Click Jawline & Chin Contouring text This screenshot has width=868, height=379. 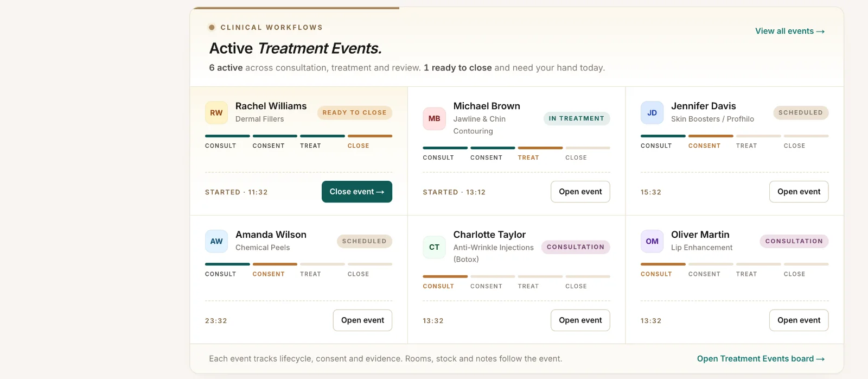[x=480, y=125]
